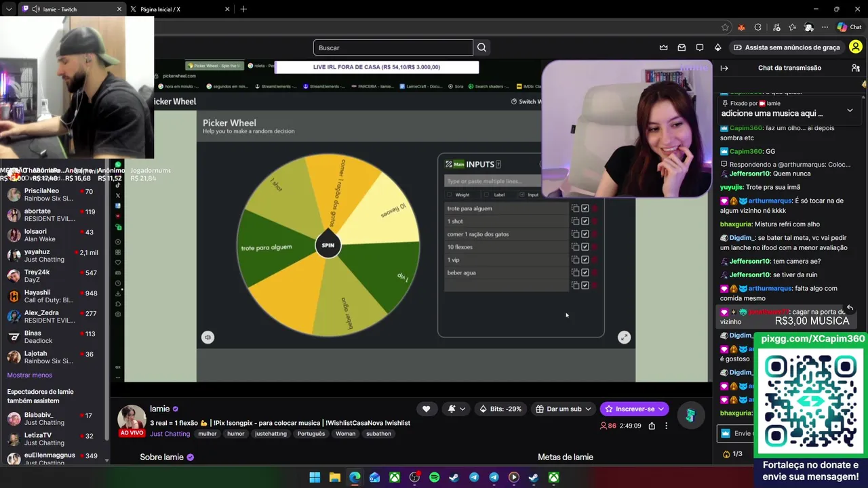Collapse channel list with 'Mostrar menos'

pyautogui.click(x=30, y=375)
